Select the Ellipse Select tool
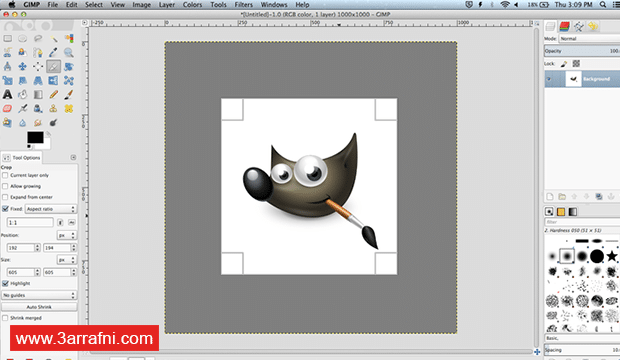 [x=23, y=38]
